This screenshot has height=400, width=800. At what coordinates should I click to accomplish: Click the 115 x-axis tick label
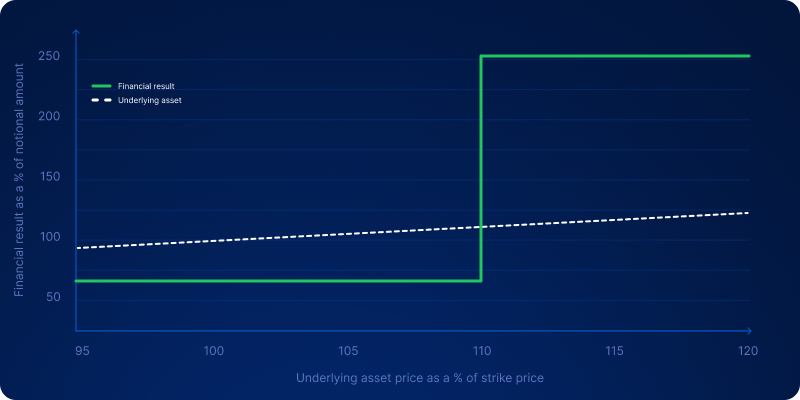(614, 351)
